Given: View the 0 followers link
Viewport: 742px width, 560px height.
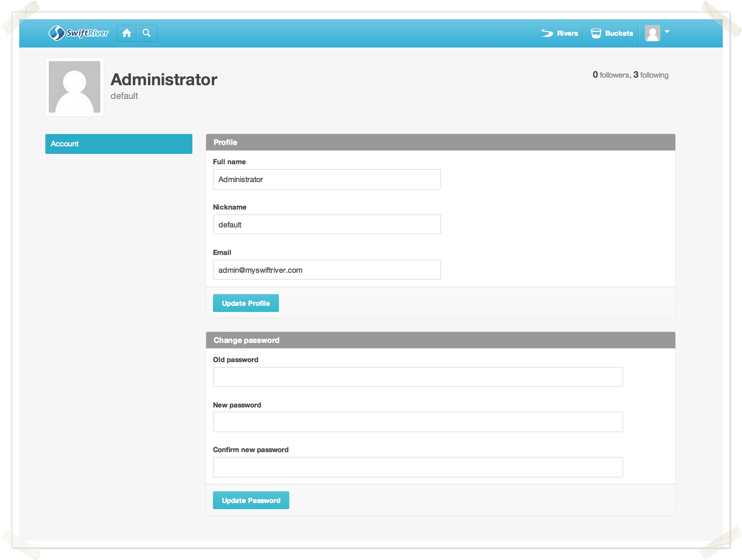Looking at the screenshot, I should click(x=611, y=75).
